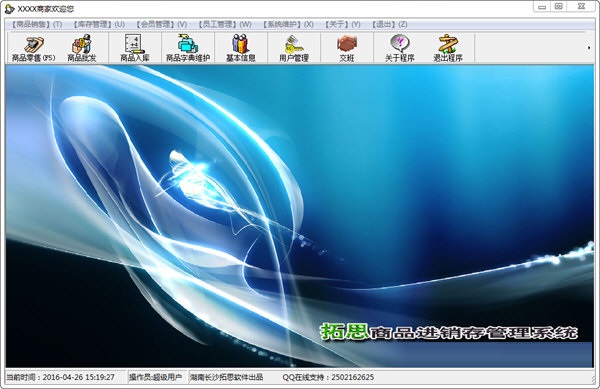Open the 商品入库 stock-in icon
This screenshot has width=600, height=389.
coord(135,48)
